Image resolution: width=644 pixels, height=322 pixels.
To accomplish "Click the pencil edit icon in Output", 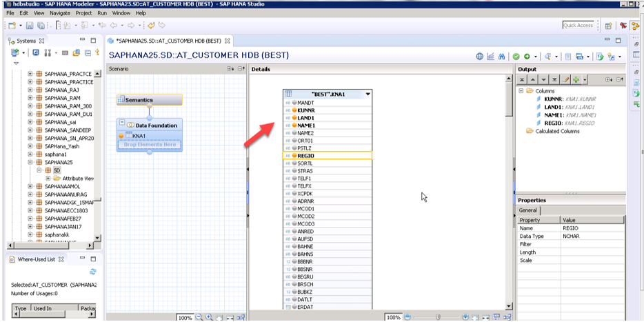I will click(x=565, y=80).
